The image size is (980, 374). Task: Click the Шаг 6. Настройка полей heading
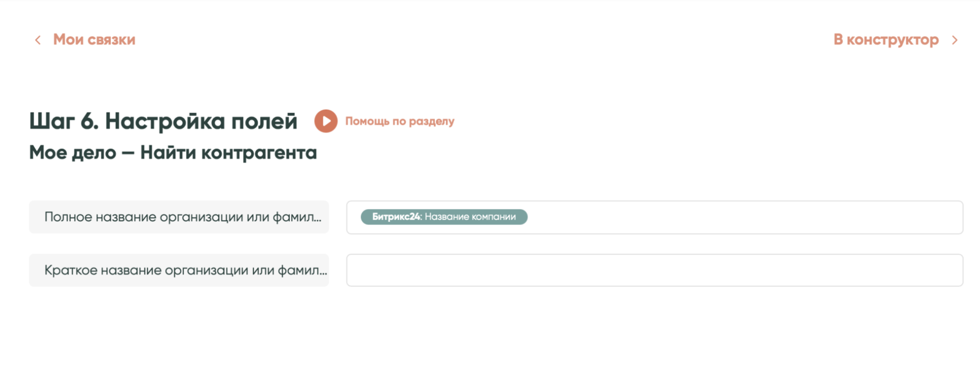163,121
